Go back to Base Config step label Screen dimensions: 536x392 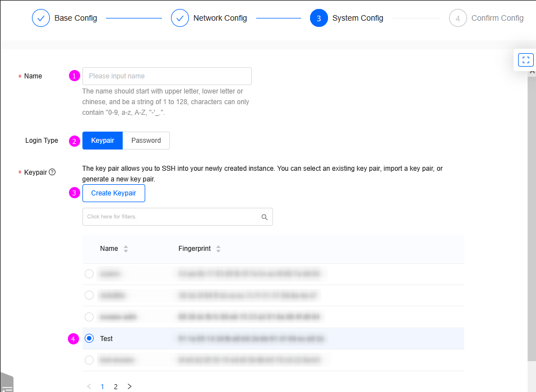(x=76, y=18)
